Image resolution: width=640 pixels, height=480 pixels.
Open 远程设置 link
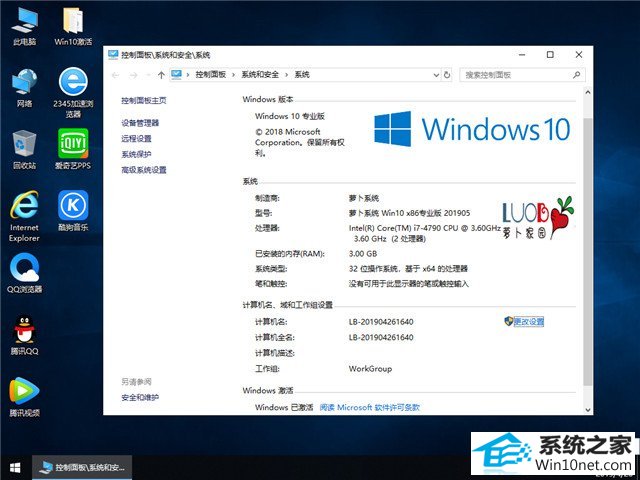pyautogui.click(x=136, y=138)
